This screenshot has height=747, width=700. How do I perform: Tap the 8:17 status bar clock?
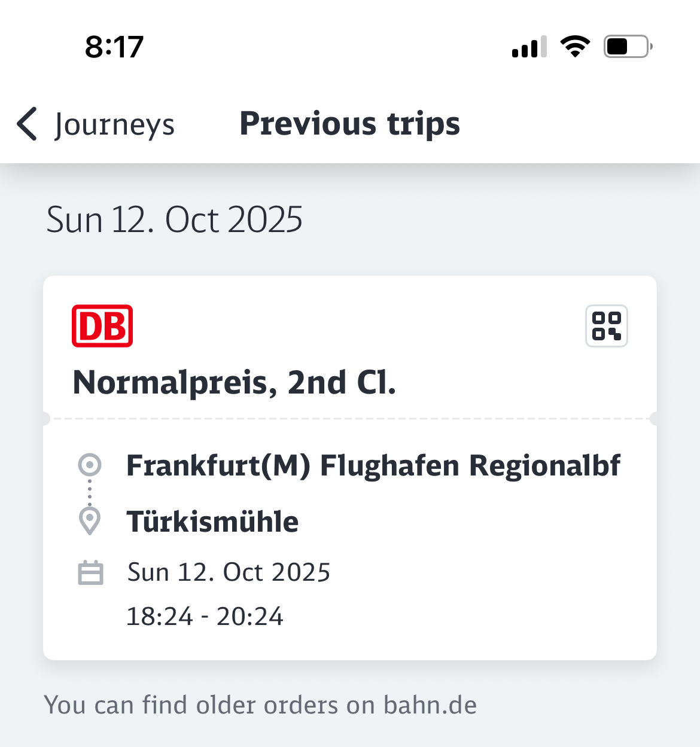tap(114, 47)
